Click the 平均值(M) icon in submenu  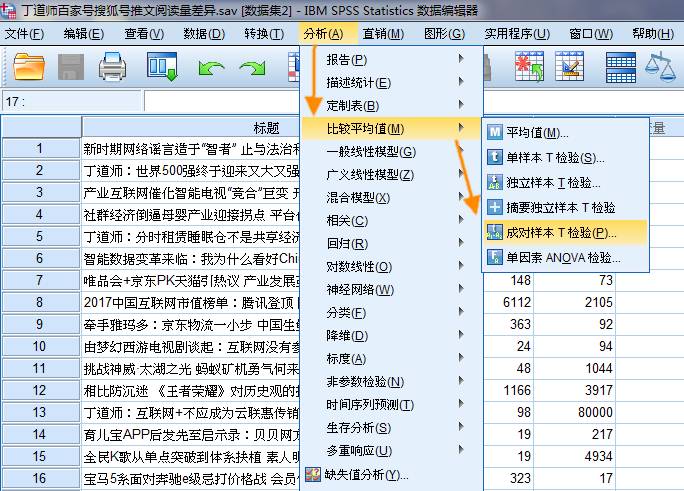pos(495,132)
